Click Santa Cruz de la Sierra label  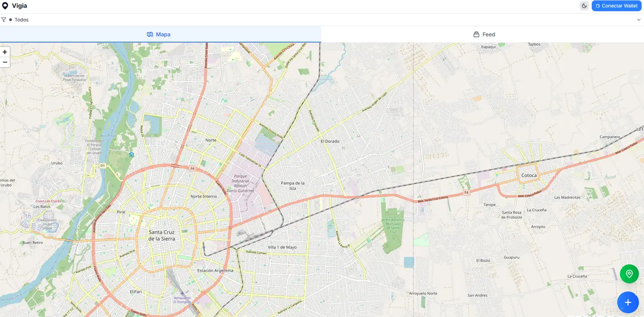162,235
